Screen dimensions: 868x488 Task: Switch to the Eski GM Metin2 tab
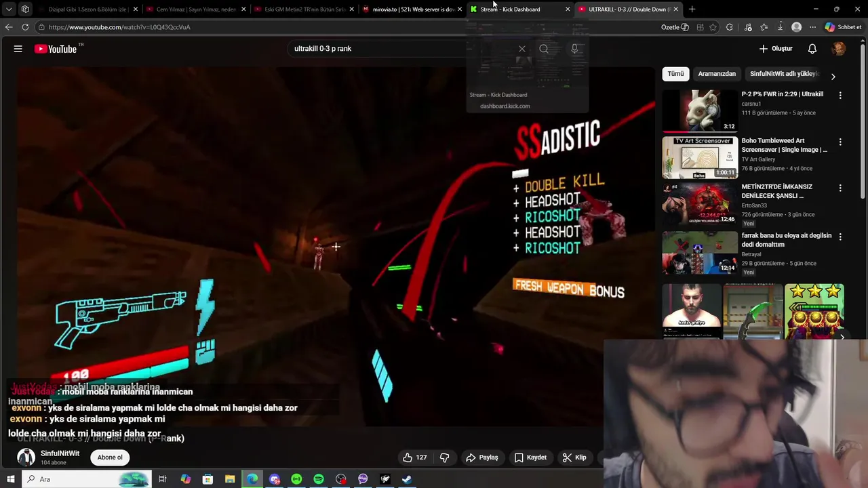coord(304,9)
